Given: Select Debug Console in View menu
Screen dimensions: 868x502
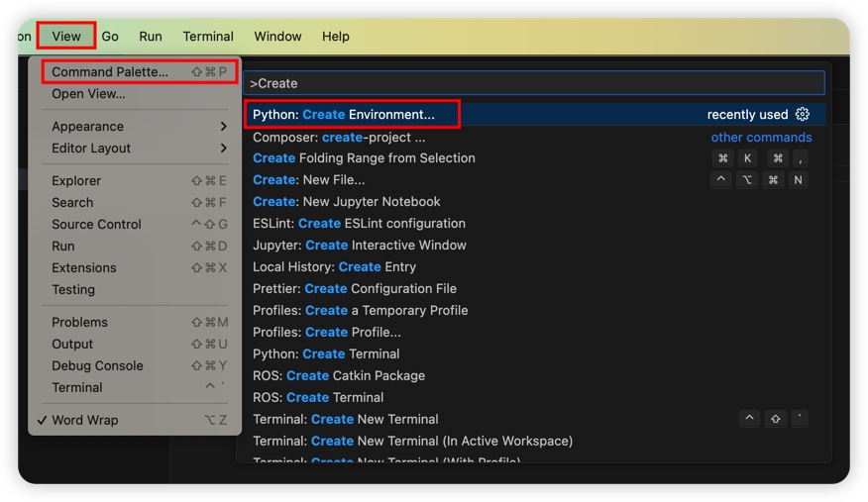Looking at the screenshot, I should 135,365.
